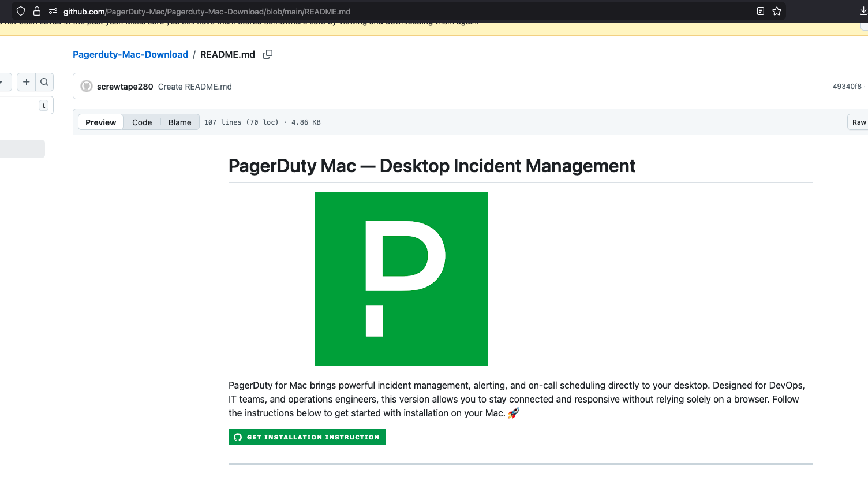The width and height of the screenshot is (868, 477).
Task: Switch to the Code tab
Action: click(x=142, y=122)
